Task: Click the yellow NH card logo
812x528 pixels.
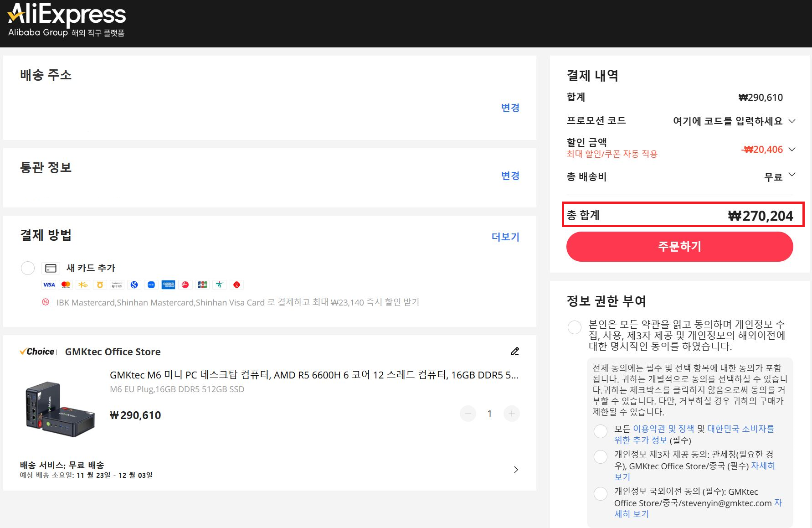Action: (100, 285)
